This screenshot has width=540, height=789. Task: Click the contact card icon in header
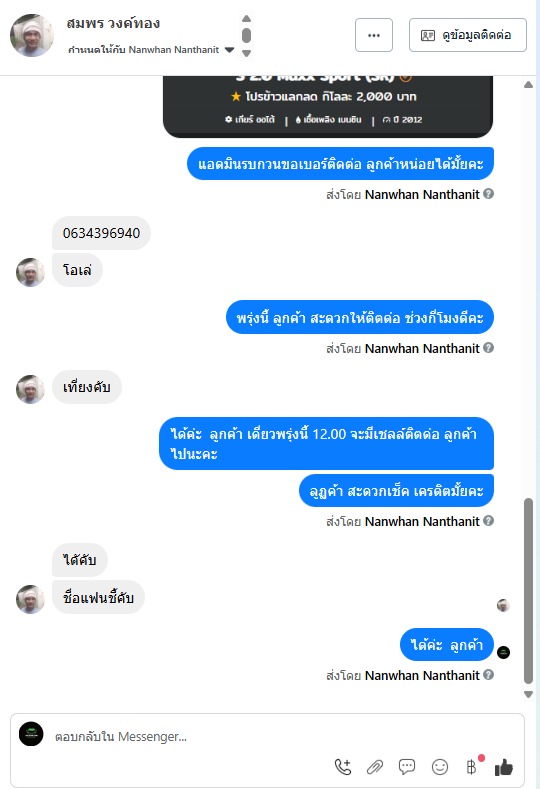428,35
